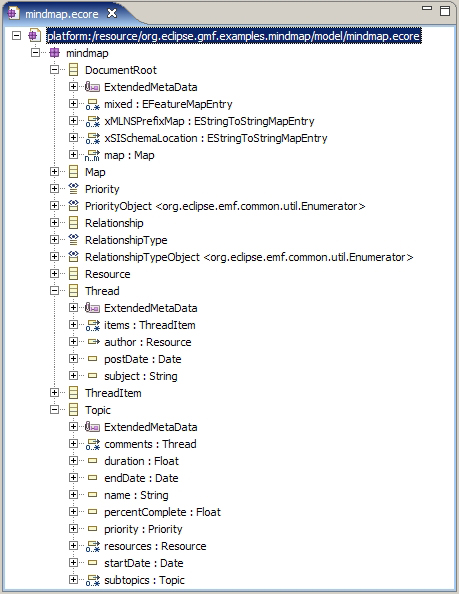Viewport: 459px width, 594px height.
Task: Expand the PriorityObject node
Action: (54, 205)
